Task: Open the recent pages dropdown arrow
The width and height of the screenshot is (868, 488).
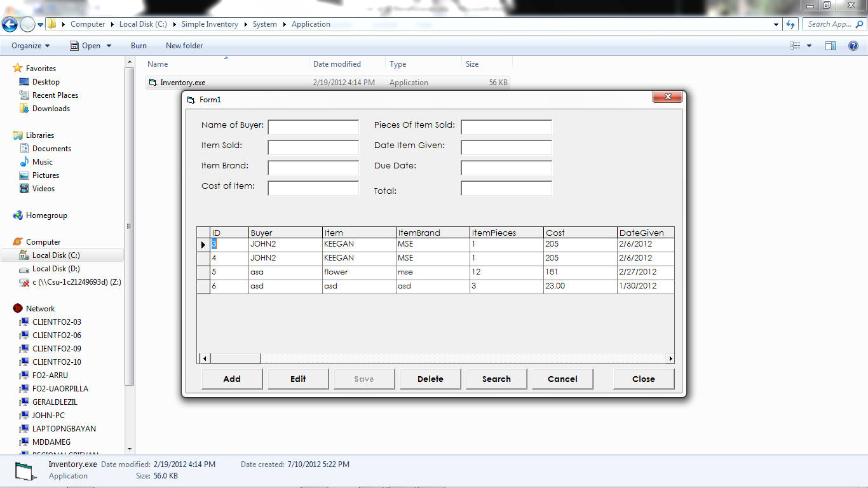Action: (x=41, y=25)
